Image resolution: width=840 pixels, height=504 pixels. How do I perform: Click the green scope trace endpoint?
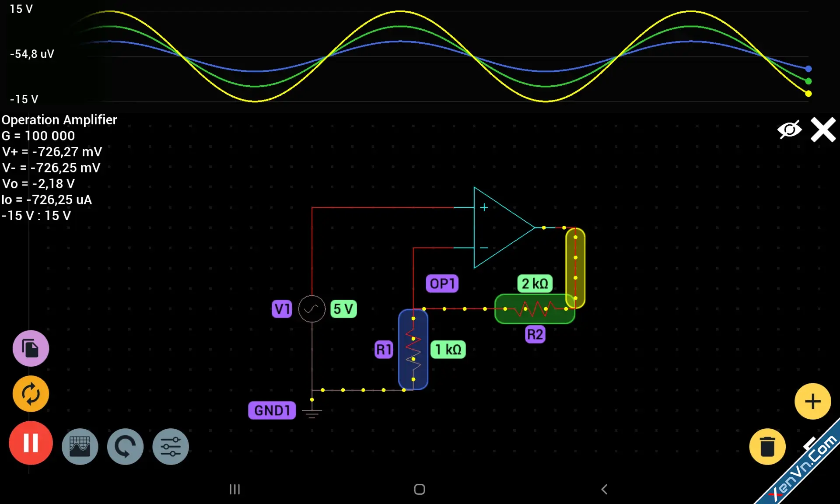coord(808,81)
